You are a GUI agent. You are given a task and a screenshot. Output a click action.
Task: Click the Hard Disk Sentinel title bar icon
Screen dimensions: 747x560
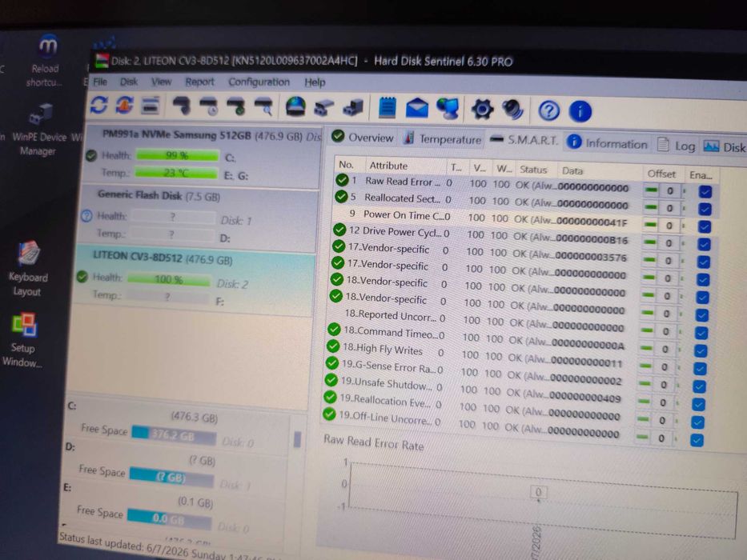pos(102,61)
